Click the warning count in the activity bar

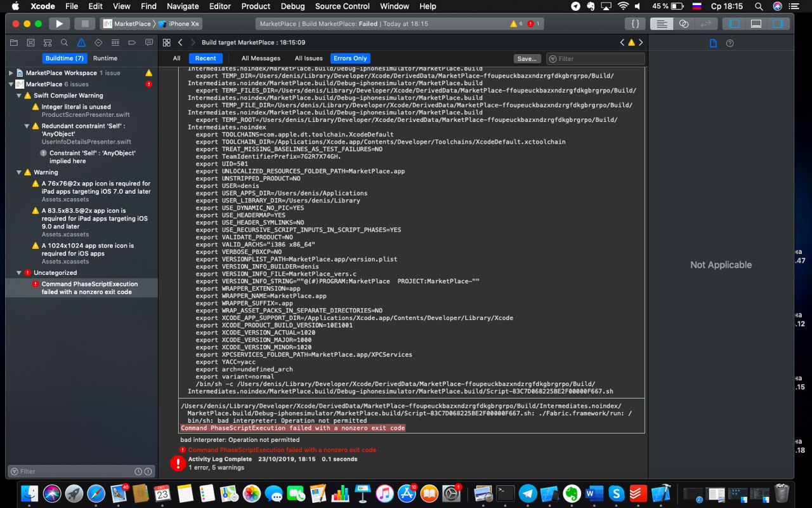[x=516, y=23]
